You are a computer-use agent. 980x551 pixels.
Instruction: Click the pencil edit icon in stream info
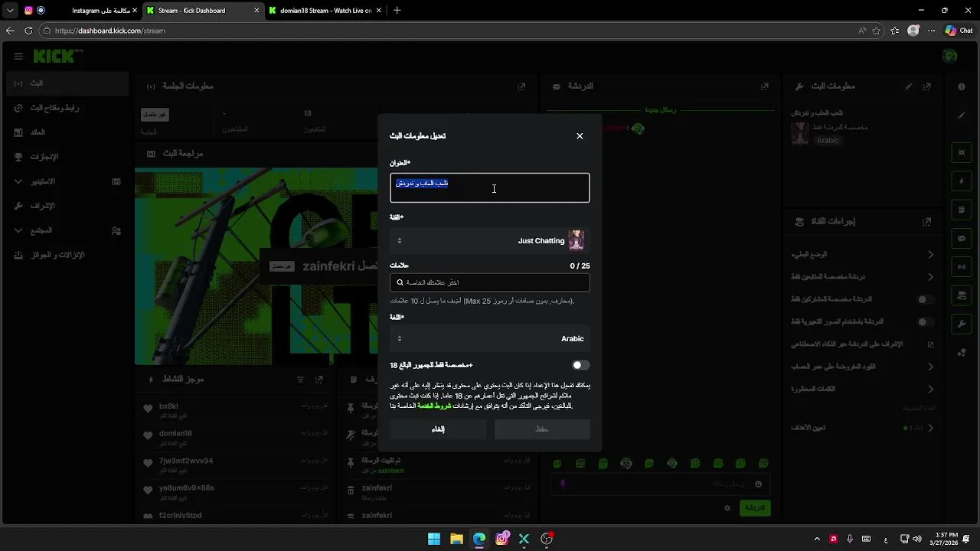pos(908,86)
